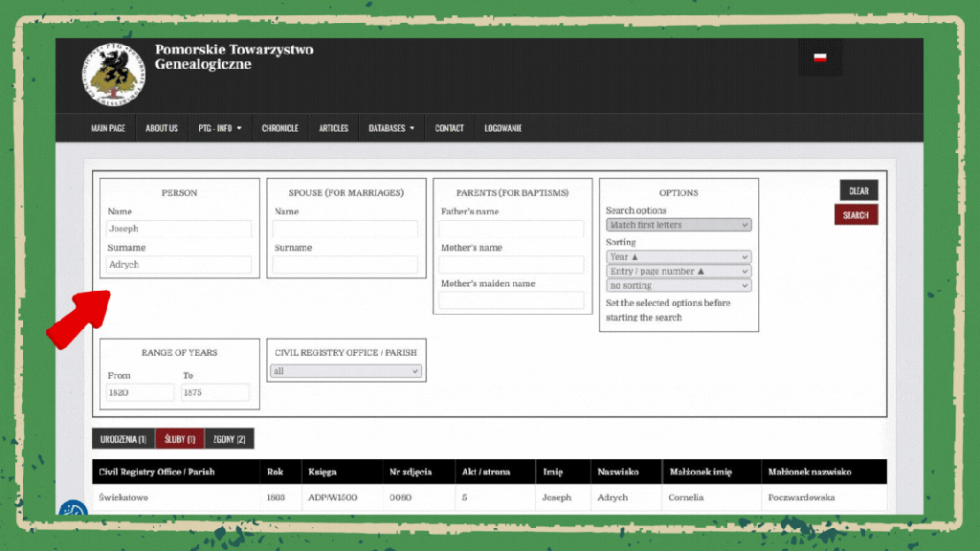Open the Logowanie login link
980x551 pixels.
pos(502,128)
